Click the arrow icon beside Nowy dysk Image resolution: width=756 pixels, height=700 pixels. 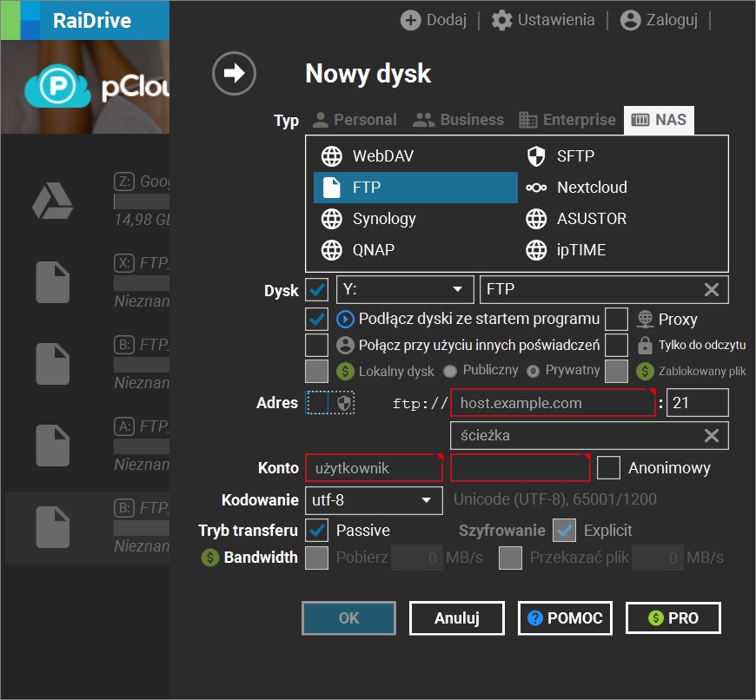pos(234,73)
